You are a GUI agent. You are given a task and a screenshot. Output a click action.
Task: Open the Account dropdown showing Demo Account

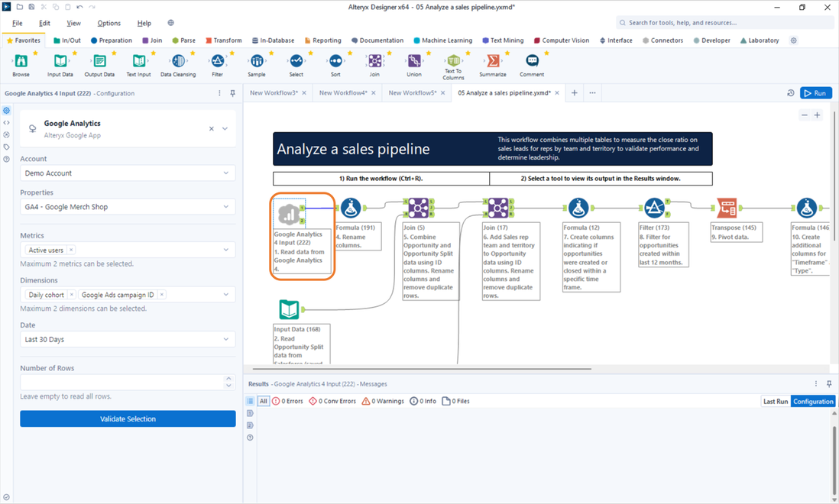(x=128, y=173)
